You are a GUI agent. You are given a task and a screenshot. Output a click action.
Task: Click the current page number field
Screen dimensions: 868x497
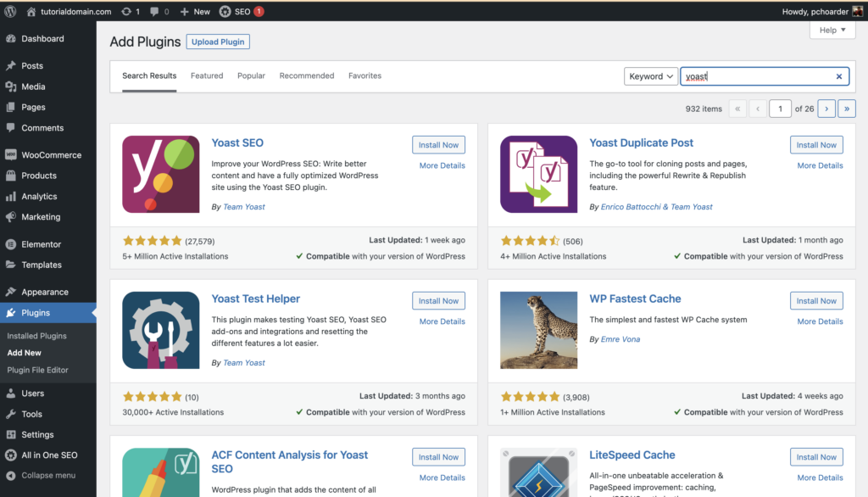point(780,109)
